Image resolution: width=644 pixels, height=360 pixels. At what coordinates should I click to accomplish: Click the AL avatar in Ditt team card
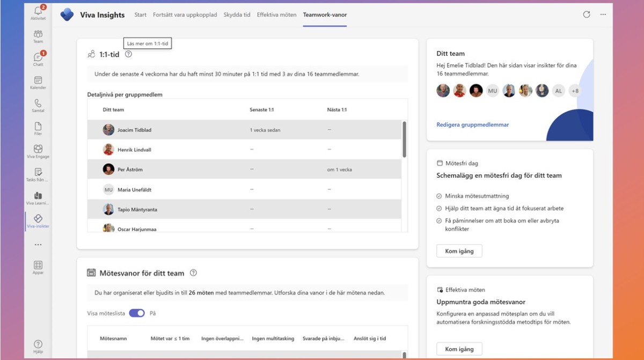(559, 91)
